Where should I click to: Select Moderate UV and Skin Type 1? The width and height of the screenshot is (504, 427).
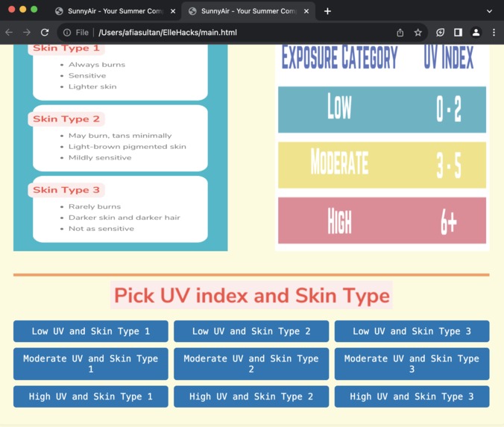(x=91, y=364)
